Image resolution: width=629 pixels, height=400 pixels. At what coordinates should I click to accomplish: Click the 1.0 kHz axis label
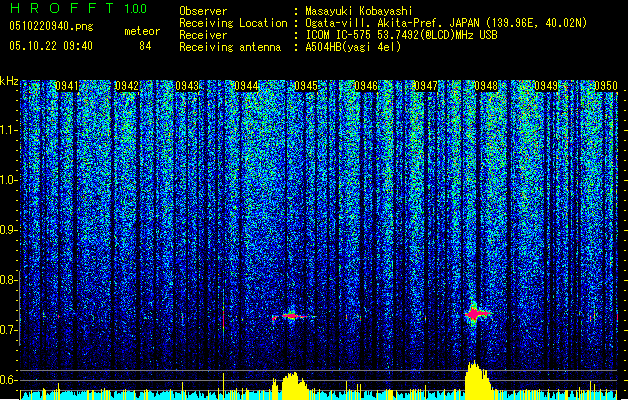tap(8, 180)
